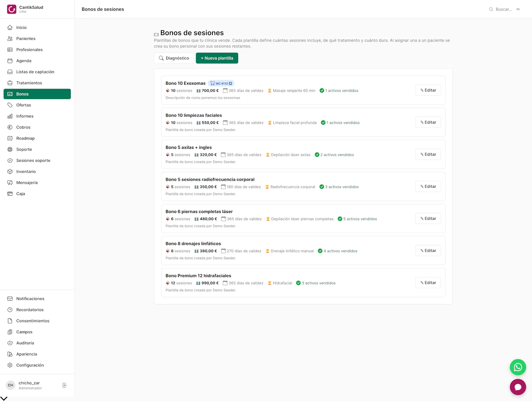The height and width of the screenshot is (401, 532).
Task: Open Sesiones soporte
Action: 37,160
